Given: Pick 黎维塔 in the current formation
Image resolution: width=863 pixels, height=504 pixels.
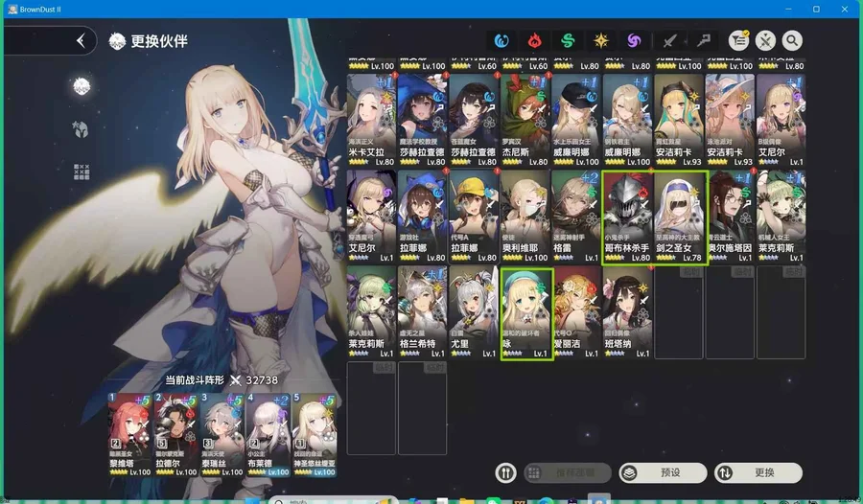Looking at the screenshot, I should (128, 432).
